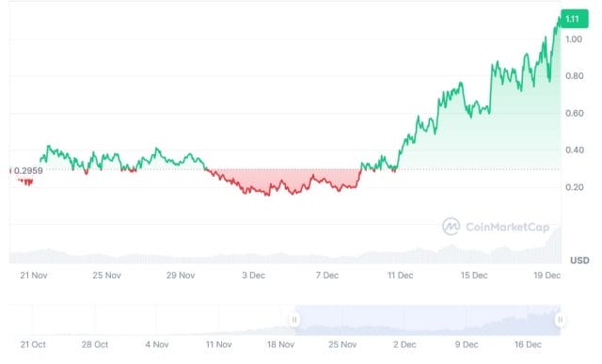
Task: Click the 16 Dec label in range navigator
Action: pos(529,344)
